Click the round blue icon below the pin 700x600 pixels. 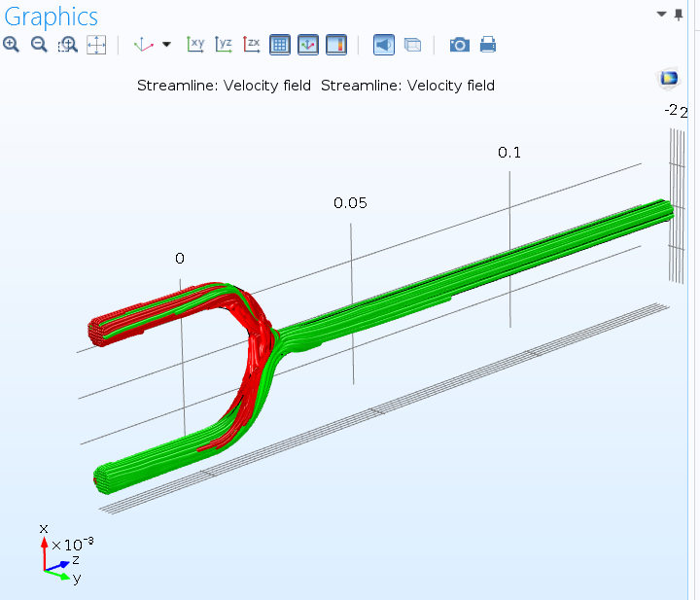click(669, 79)
